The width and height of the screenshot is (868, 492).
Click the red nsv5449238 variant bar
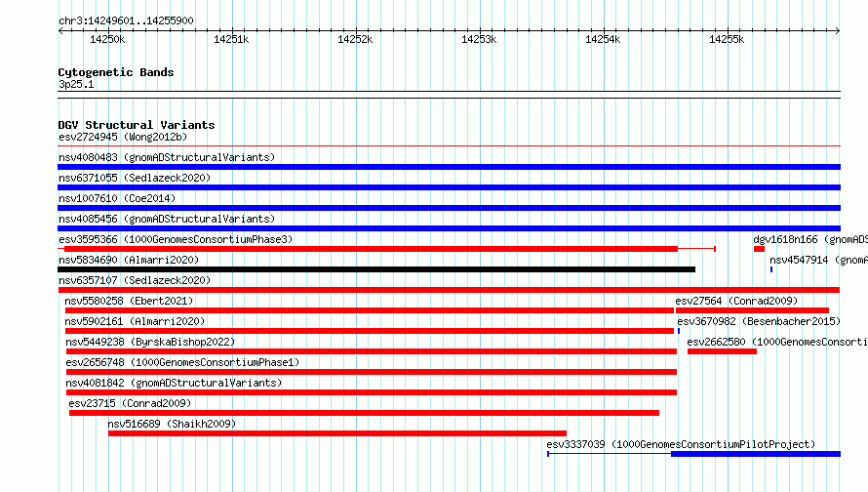click(372, 351)
